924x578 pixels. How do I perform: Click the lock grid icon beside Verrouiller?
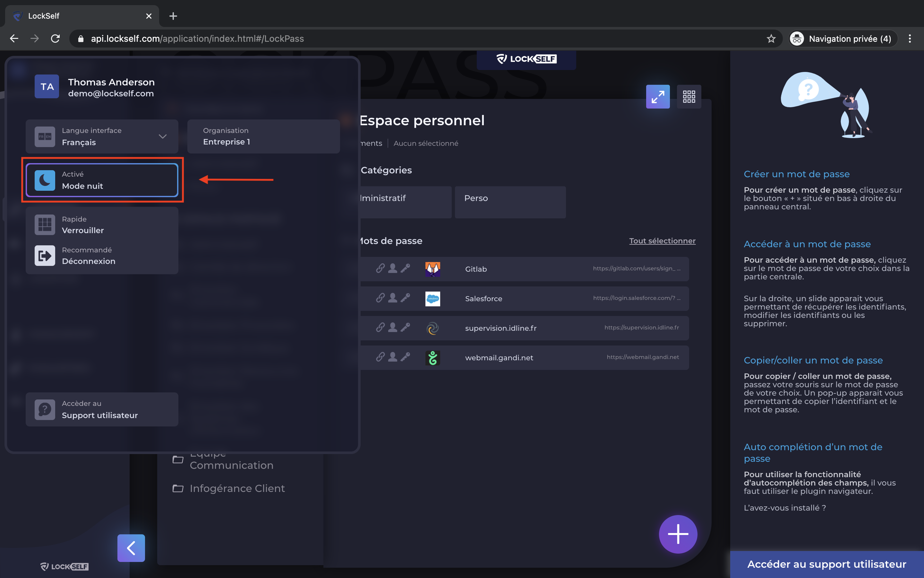click(x=45, y=225)
